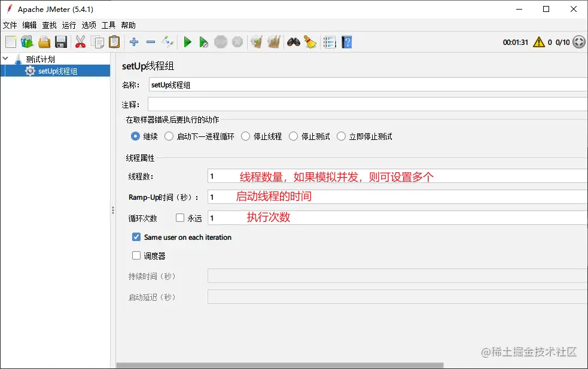Click the 注释 input field
Screen dimensions: 588x369
point(367,104)
